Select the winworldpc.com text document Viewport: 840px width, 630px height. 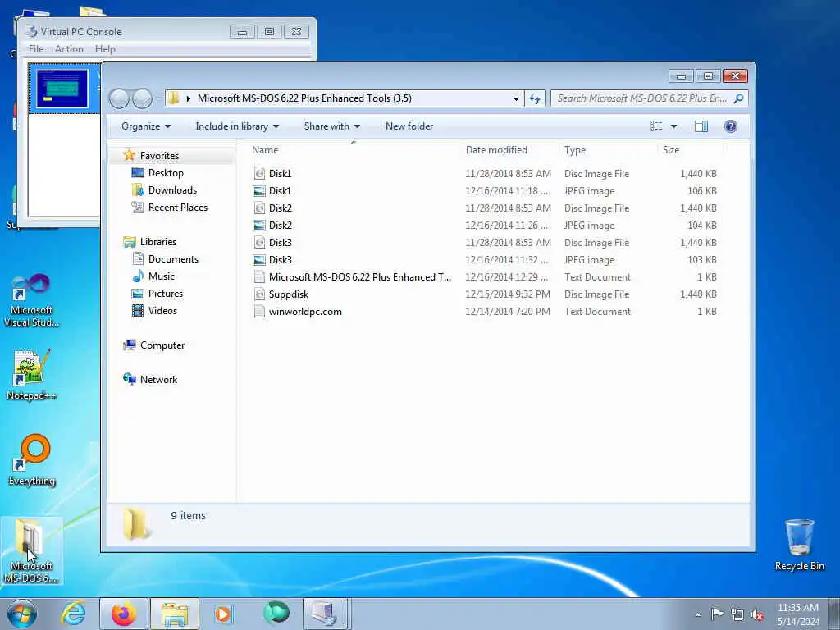[305, 311]
